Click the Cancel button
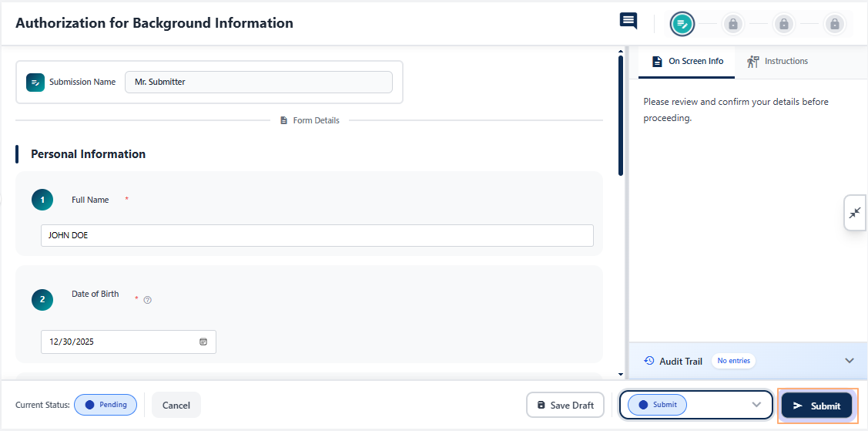 [x=176, y=406]
